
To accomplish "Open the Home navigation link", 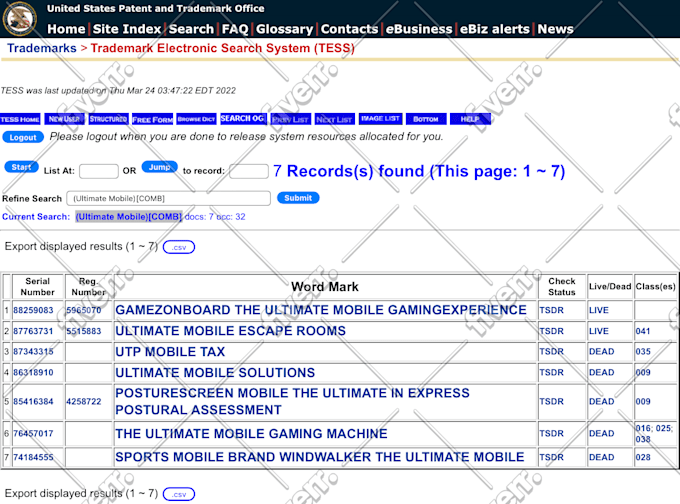I will tap(66, 29).
